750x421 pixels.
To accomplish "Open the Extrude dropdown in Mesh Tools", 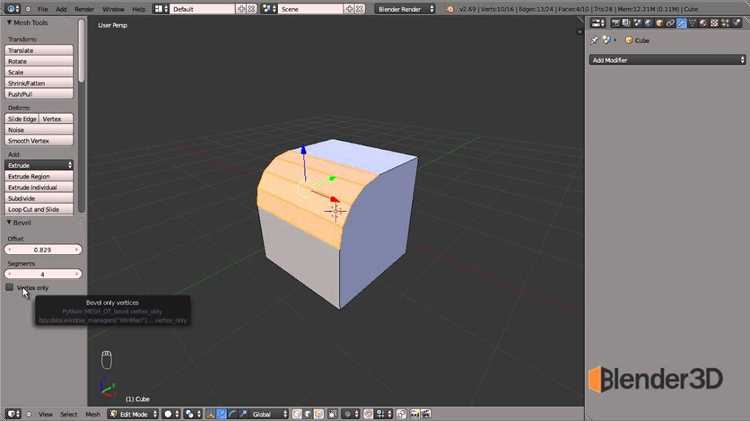I will pos(39,165).
